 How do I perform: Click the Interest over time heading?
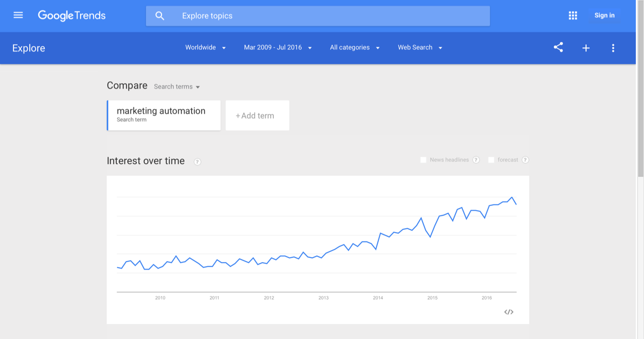[x=146, y=161]
